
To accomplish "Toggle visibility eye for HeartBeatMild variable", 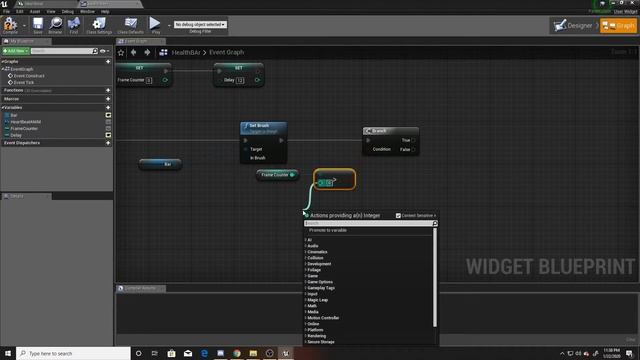I will click(108, 122).
